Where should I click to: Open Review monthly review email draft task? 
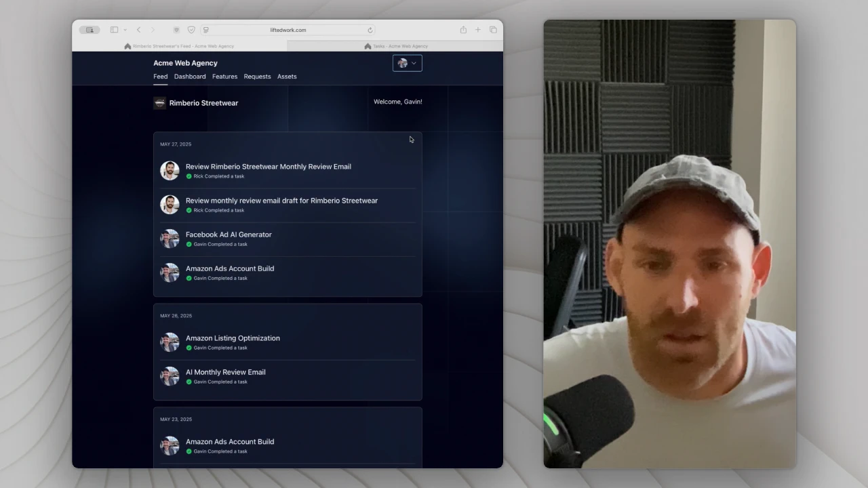coord(281,201)
